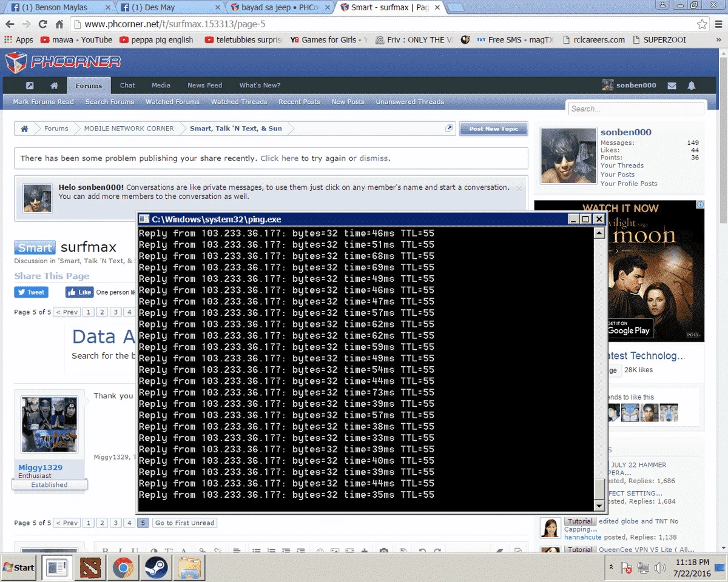Viewport: 728px width, 582px height.
Task: Open Watched Threads link
Action: 239,102
